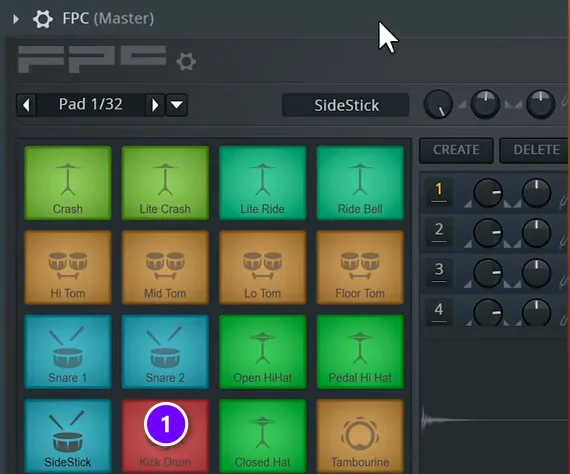Click layer 4 first knob
Image resolution: width=570 pixels, height=474 pixels.
(488, 312)
